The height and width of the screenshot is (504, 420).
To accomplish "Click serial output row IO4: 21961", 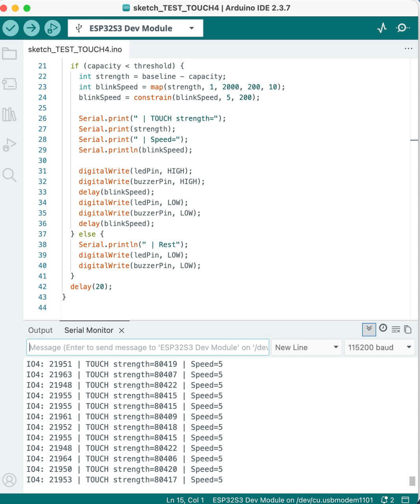I will pyautogui.click(x=125, y=417).
